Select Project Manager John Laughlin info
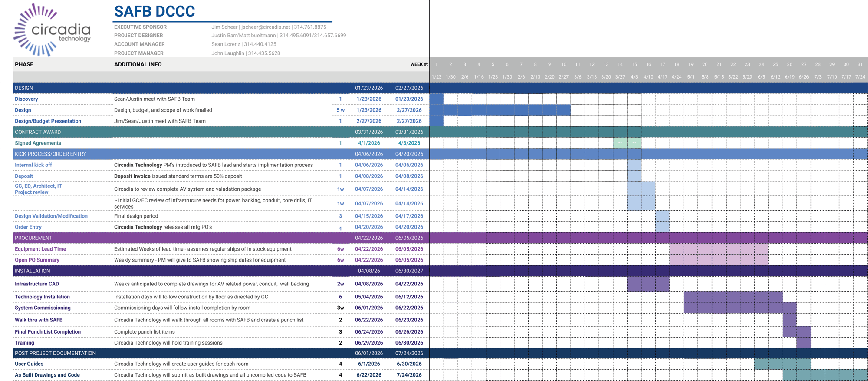Image resolution: width=868 pixels, height=381 pixels. [246, 53]
